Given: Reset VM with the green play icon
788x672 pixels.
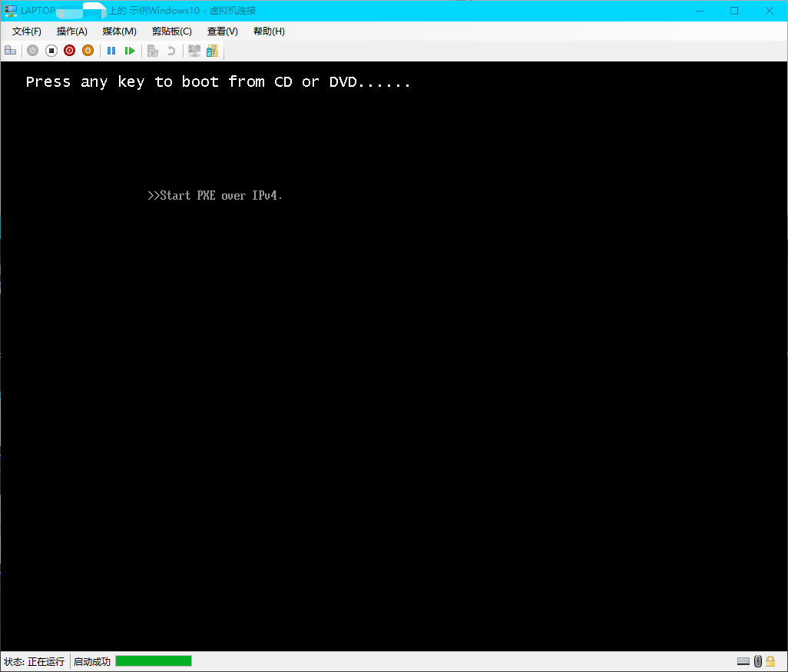Looking at the screenshot, I should (x=130, y=50).
